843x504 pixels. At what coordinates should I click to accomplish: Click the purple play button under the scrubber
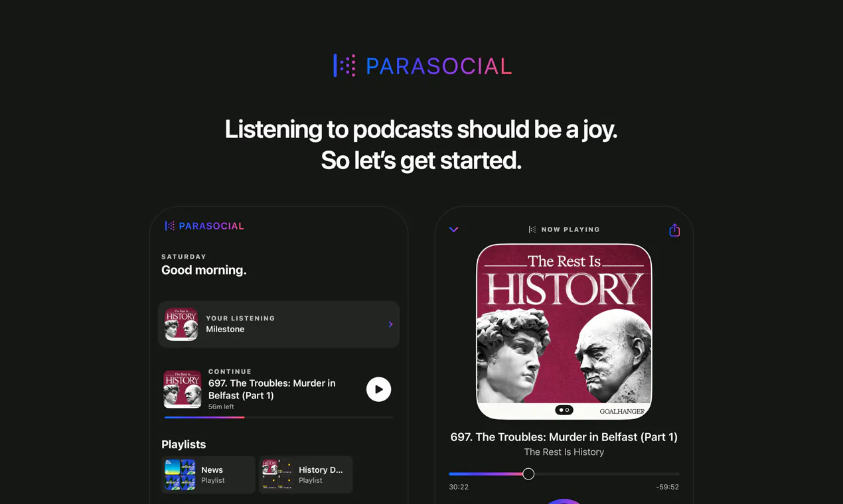coord(564,501)
